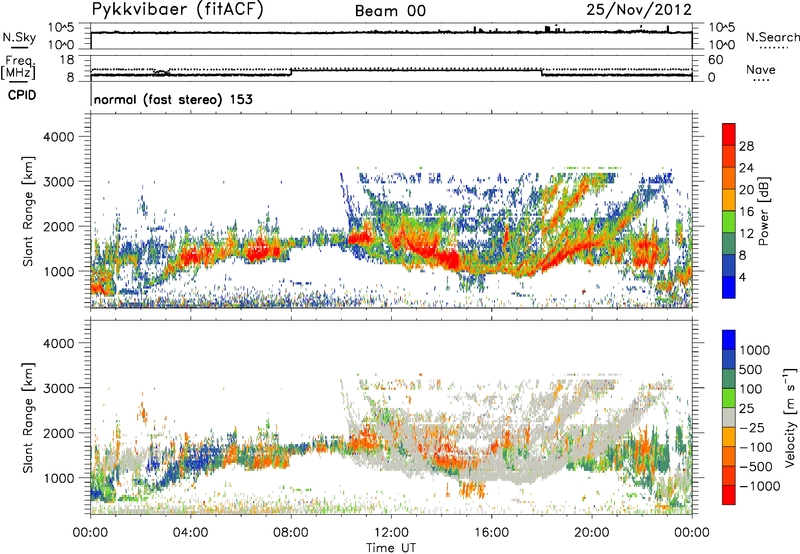The width and height of the screenshot is (800, 554).
Task: Click the N.Sky legend label
Action: [19, 37]
